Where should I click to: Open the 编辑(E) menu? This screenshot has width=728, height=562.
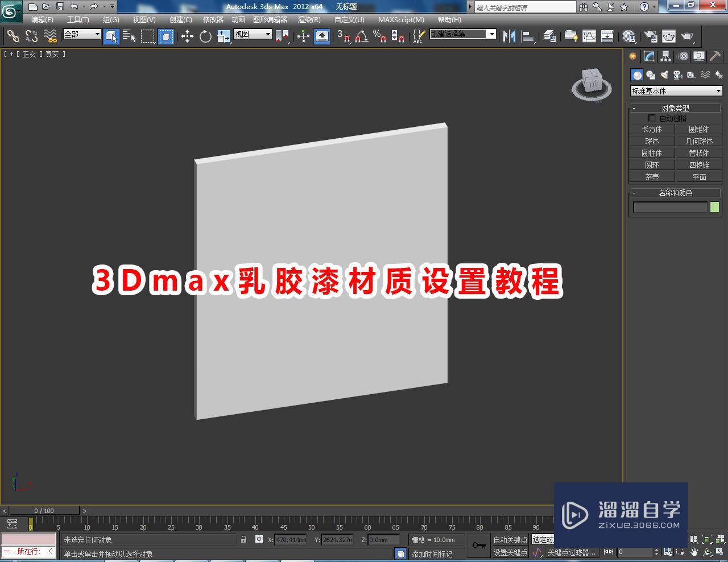(x=42, y=19)
